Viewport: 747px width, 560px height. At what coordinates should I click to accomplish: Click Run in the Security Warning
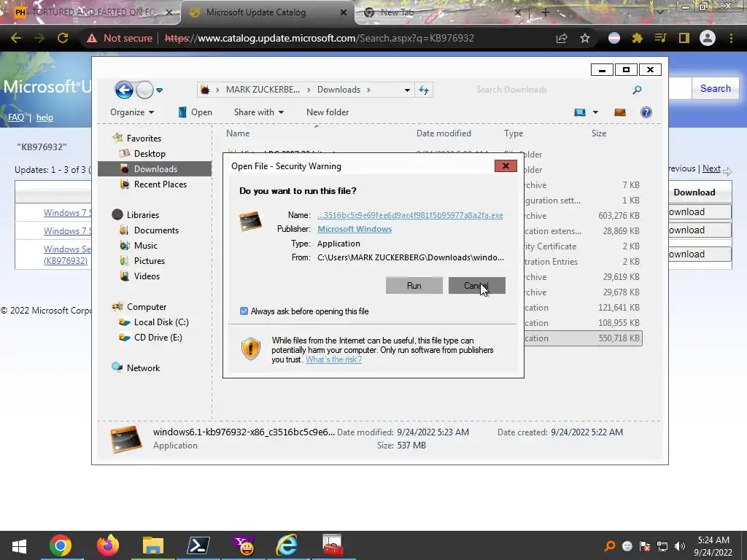coord(414,285)
